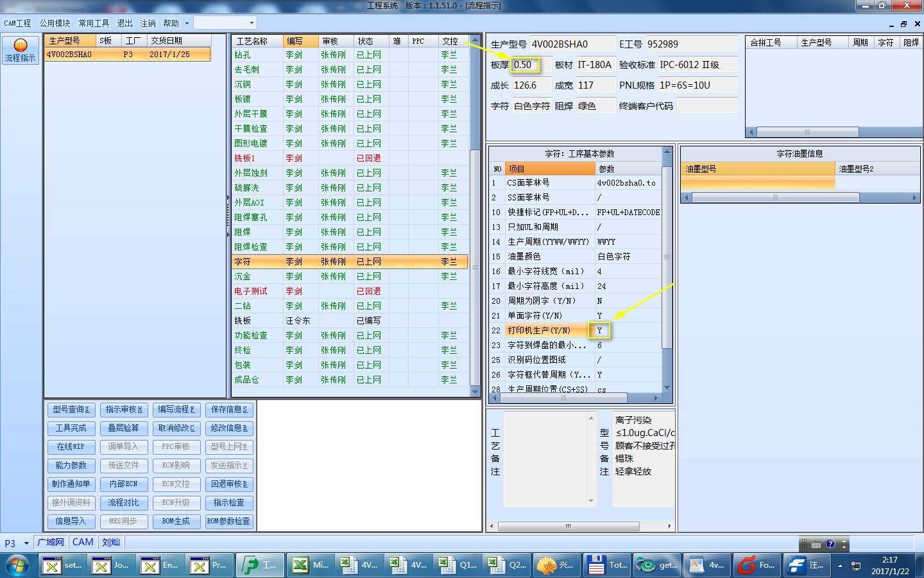924x578 pixels.
Task: Click 取消修改C button
Action: pos(176,428)
